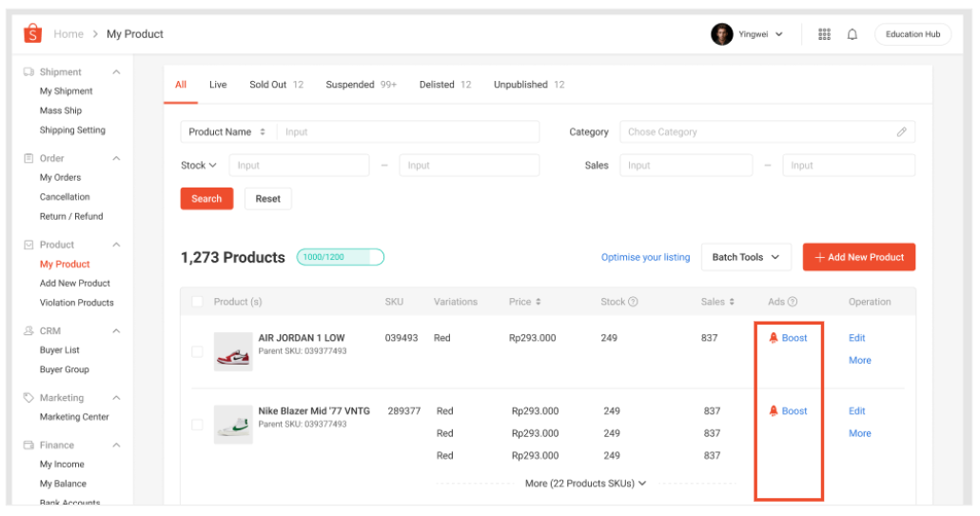The width and height of the screenshot is (980, 516).
Task: Open My Orders in sidebar
Action: (x=61, y=178)
